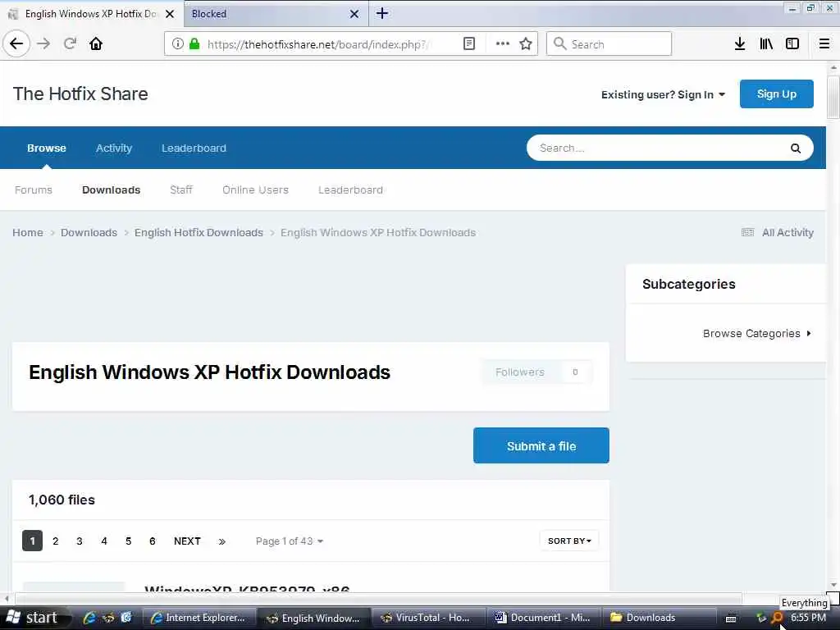The width and height of the screenshot is (840, 630).
Task: Go back using the browser back arrow
Action: 16,43
